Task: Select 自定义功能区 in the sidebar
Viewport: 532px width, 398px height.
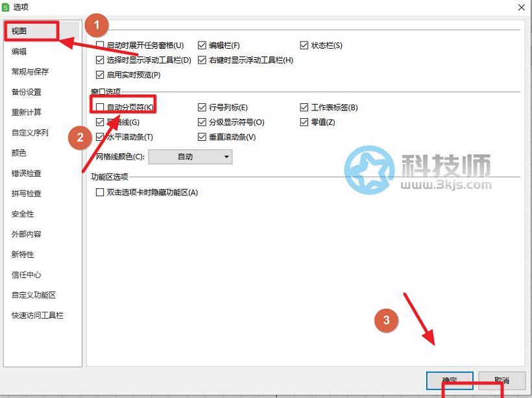Action: (x=34, y=295)
